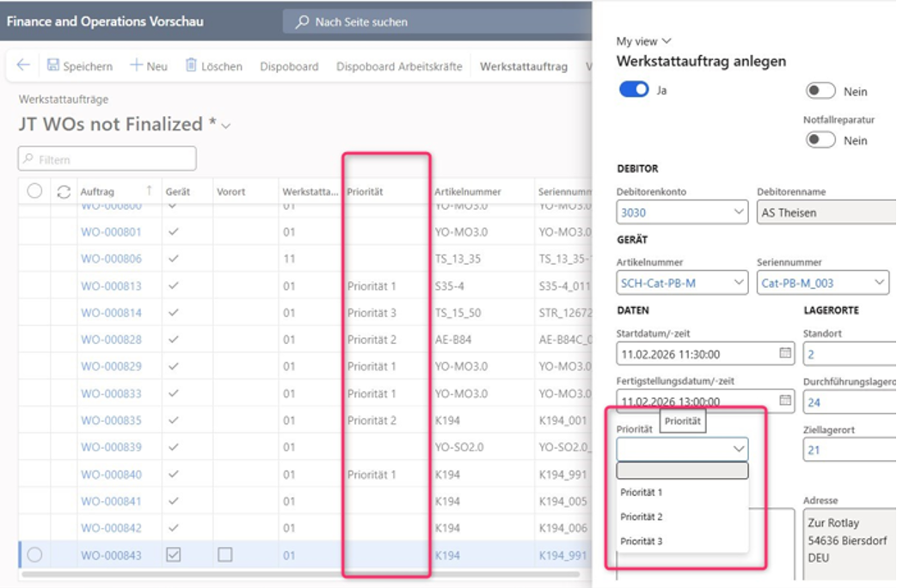Click the Neu plus icon
Viewport: 897px width, 588px height.
pyautogui.click(x=136, y=65)
